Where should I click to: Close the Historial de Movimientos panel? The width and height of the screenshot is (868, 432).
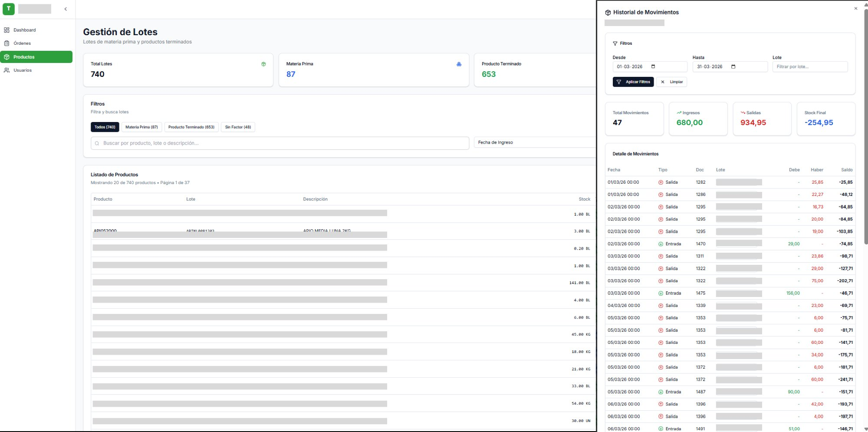(x=855, y=9)
